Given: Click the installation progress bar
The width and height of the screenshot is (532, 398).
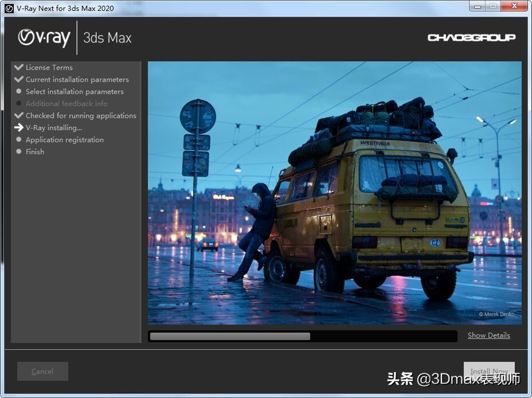Looking at the screenshot, I should 302,335.
